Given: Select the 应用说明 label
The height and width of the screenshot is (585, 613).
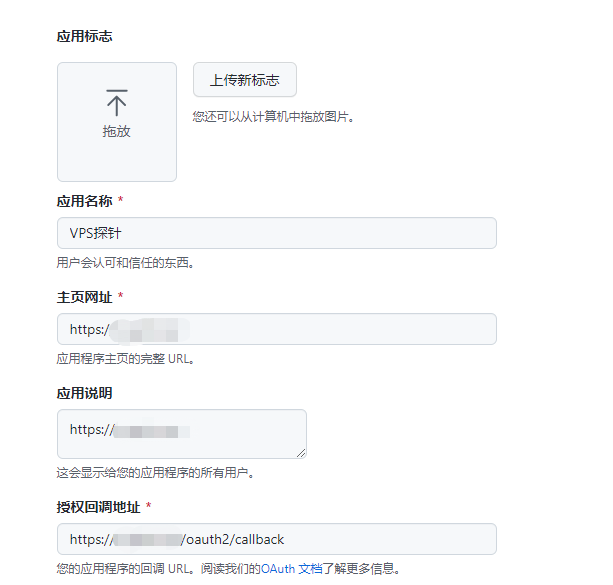Looking at the screenshot, I should pos(84,393).
